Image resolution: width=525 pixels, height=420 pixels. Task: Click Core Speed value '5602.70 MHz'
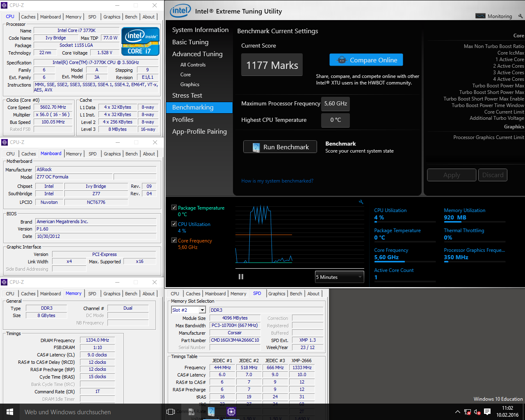coord(53,107)
